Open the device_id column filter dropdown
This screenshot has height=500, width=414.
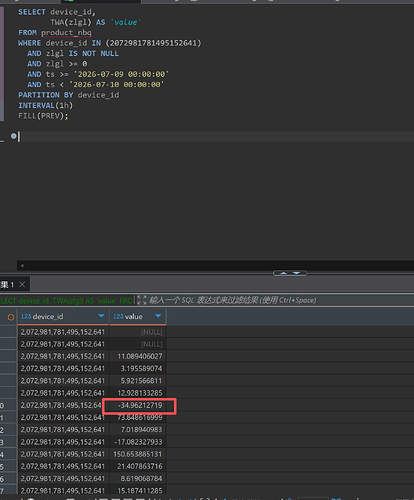tap(101, 316)
